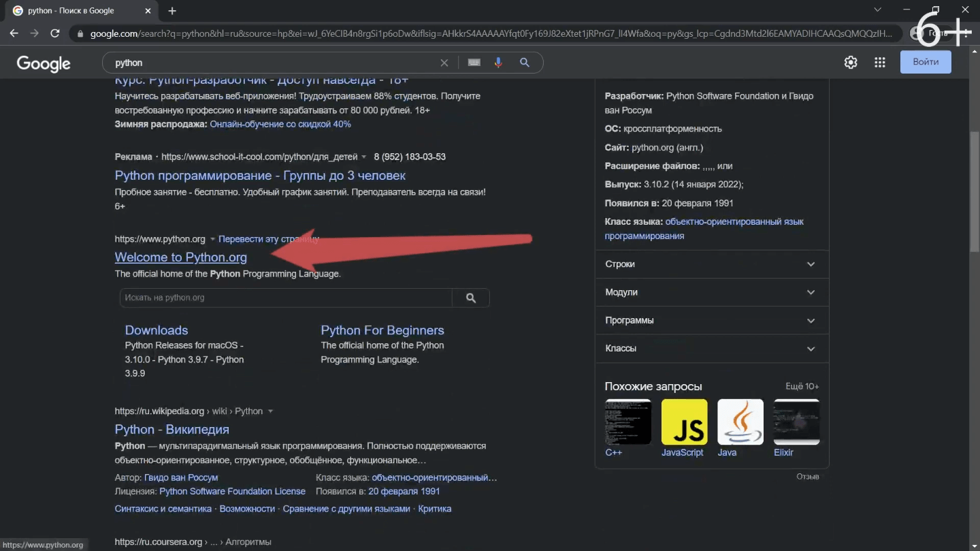Click the JavaScript label under thumbnail
Screen dimensions: 980x551
[x=683, y=452]
